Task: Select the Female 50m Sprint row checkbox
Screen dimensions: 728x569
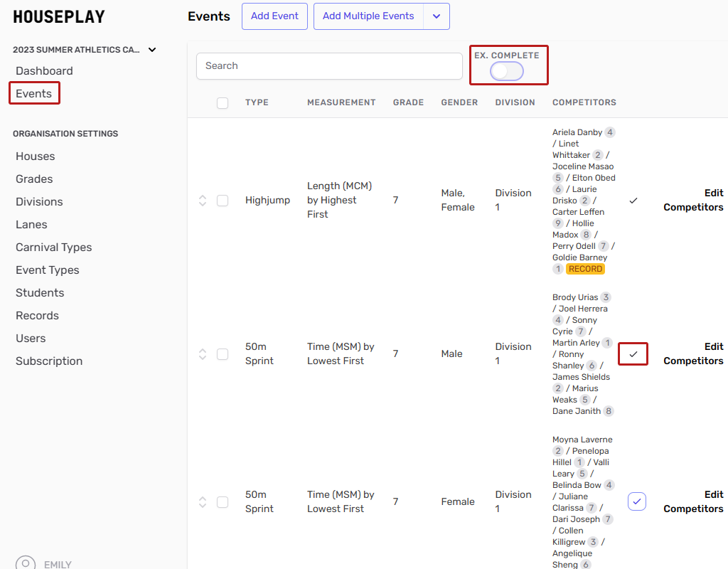Action: [223, 501]
